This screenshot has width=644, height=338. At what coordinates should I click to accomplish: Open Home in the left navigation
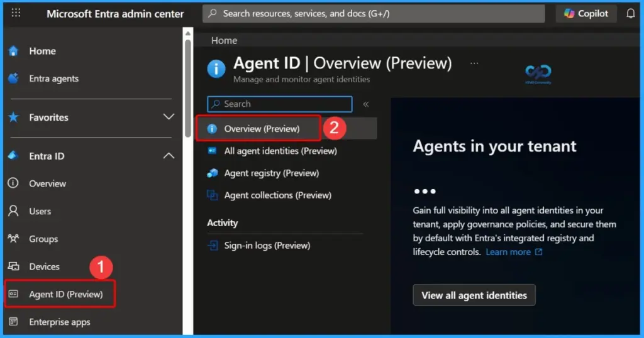42,51
